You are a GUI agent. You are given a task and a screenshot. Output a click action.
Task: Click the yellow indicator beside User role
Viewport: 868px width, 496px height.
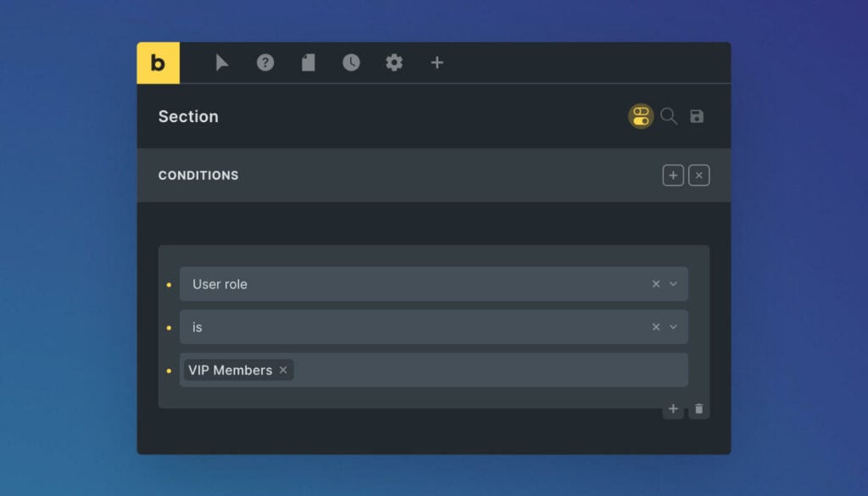click(x=170, y=284)
